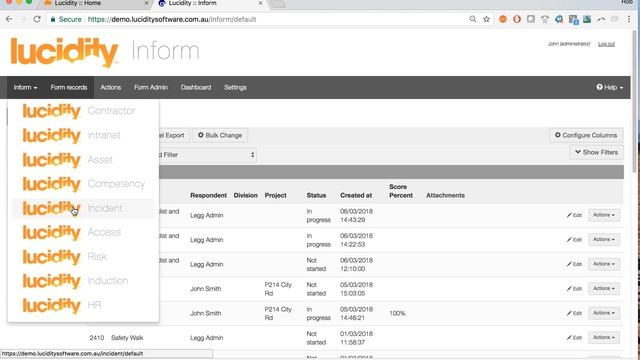Open Actions dropdown for 14:46:21 record
The image size is (640, 360).
pos(604,313)
